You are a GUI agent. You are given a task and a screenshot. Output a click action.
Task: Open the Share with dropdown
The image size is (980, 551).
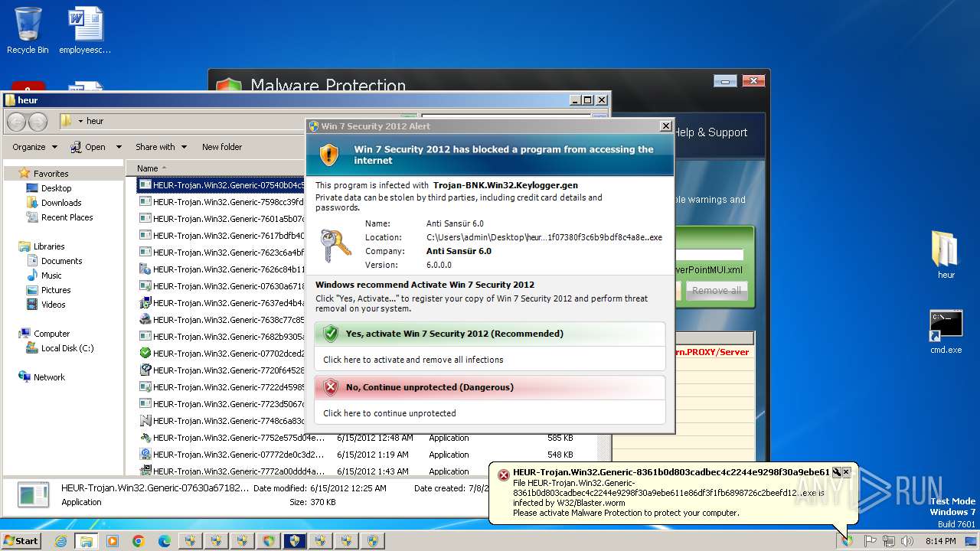(x=161, y=147)
